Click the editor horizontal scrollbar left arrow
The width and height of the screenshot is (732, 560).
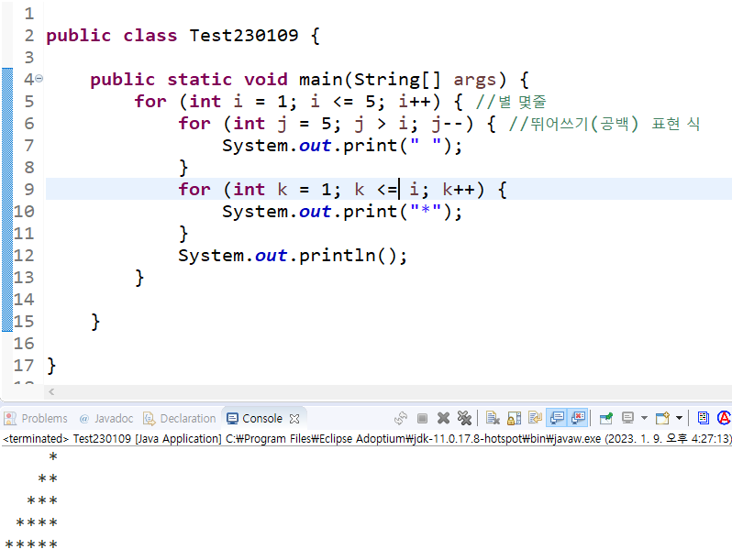51,392
